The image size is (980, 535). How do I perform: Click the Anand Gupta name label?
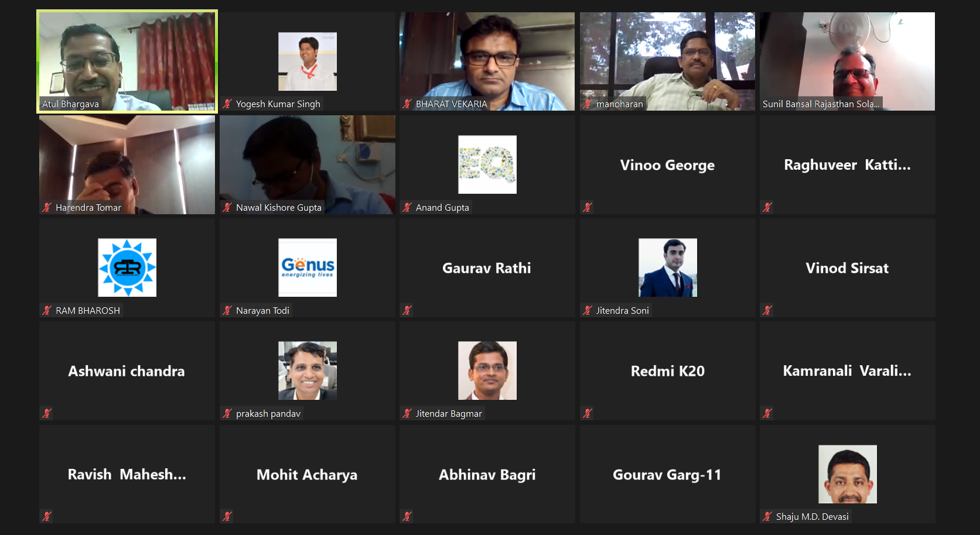pyautogui.click(x=442, y=208)
